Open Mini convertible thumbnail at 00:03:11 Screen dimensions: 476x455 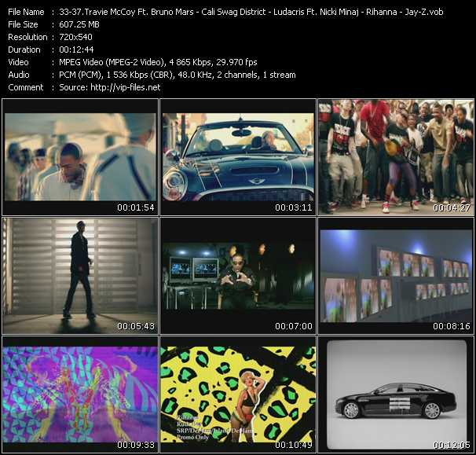pos(238,157)
